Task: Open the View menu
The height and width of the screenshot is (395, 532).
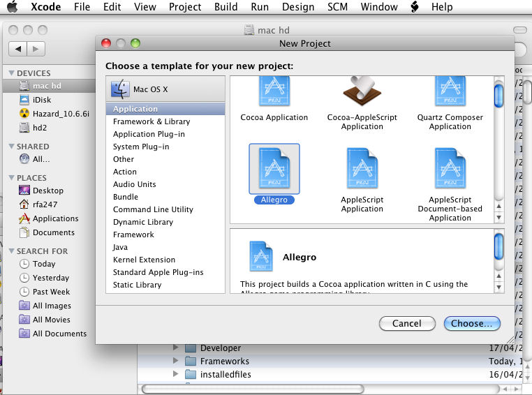Action: click(145, 6)
